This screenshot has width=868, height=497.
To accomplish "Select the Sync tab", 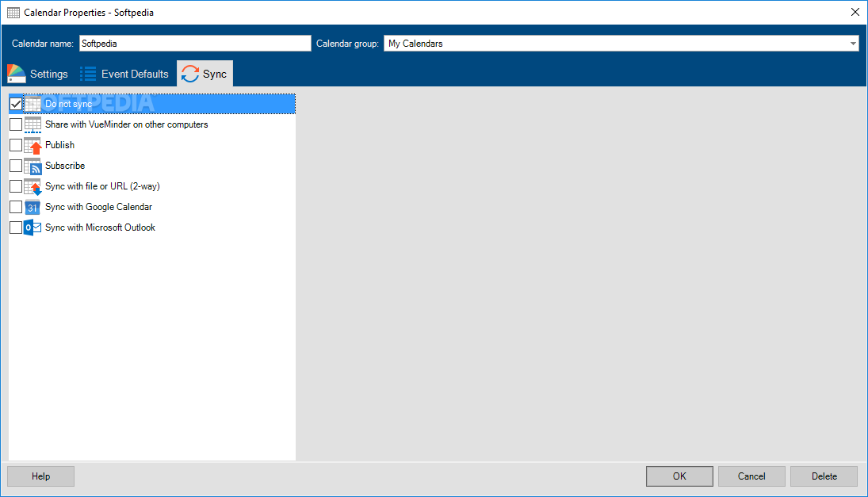I will click(205, 74).
